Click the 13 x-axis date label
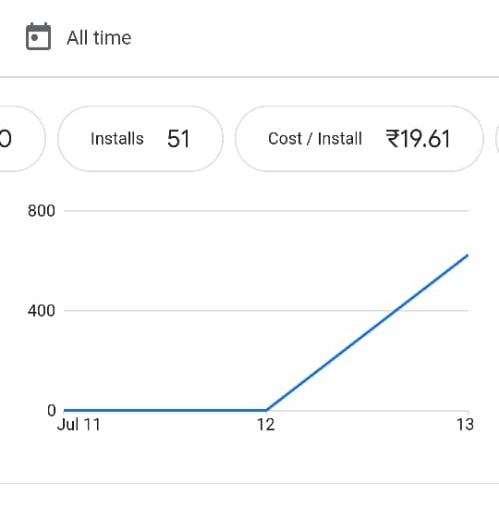The image size is (499, 507). tap(465, 425)
